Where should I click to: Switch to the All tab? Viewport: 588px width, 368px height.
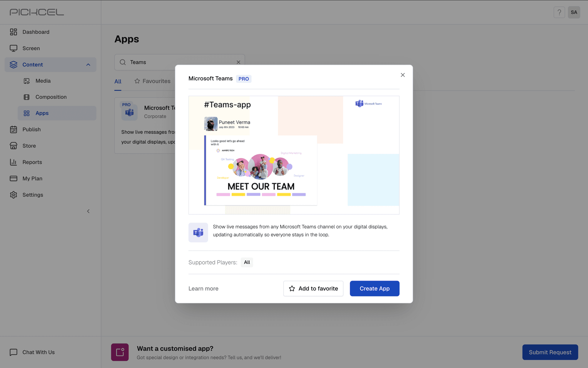(118, 82)
